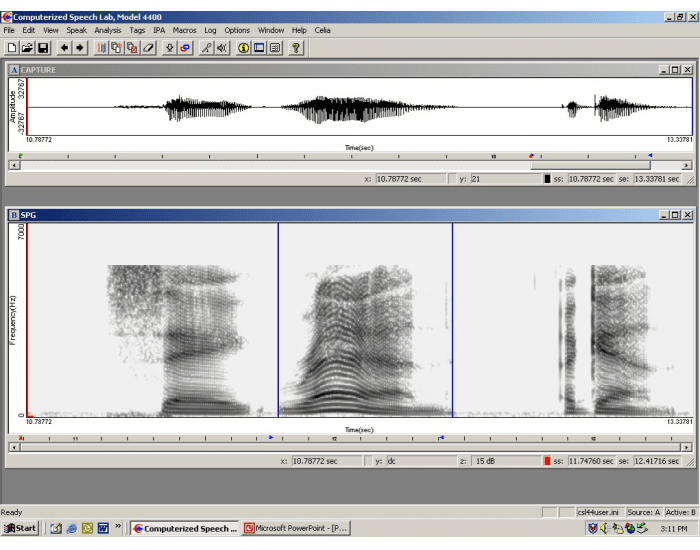Open the Log menu
The image size is (700, 550).
point(210,30)
